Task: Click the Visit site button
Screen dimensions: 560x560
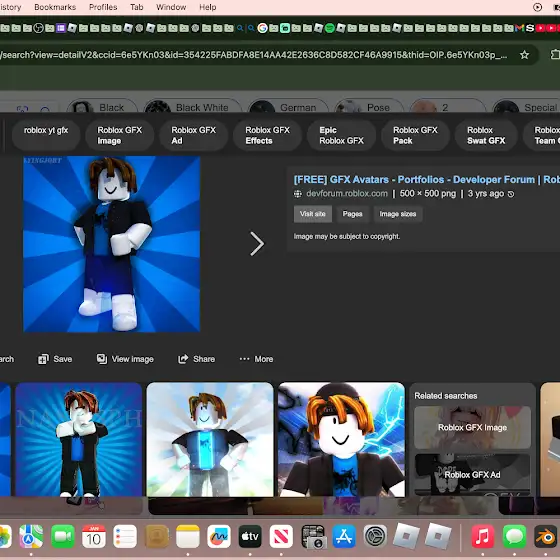Action: point(312,214)
